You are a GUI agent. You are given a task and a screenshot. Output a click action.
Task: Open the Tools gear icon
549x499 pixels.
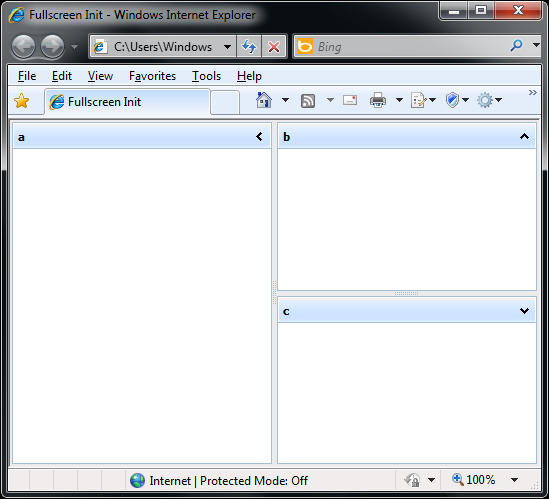point(485,101)
